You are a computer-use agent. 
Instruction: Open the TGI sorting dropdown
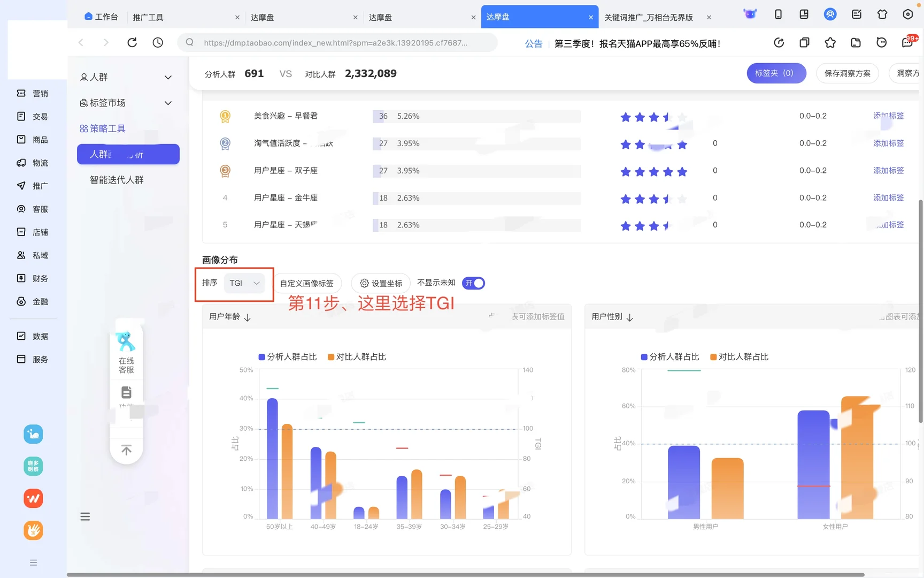[x=244, y=283]
